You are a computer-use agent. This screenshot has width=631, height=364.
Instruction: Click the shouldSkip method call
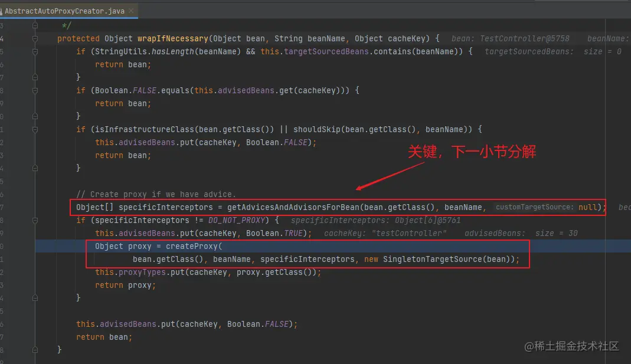[x=317, y=130]
